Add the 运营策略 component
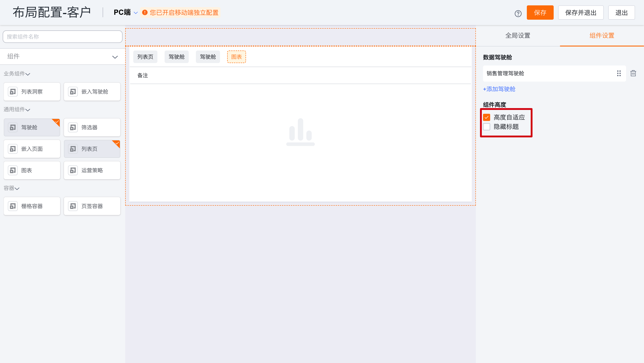 click(92, 170)
